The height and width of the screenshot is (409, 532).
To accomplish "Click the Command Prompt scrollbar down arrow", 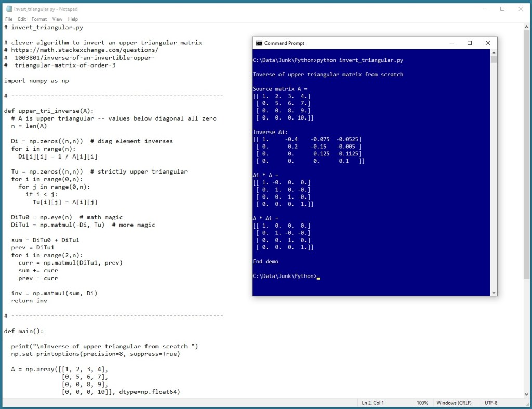I will coord(493,292).
